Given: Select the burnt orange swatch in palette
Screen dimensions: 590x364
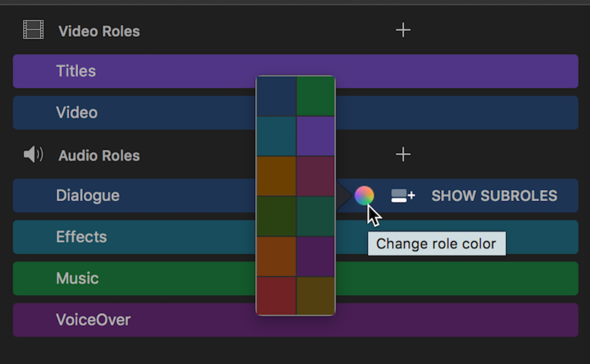Looking at the screenshot, I should point(277,256).
